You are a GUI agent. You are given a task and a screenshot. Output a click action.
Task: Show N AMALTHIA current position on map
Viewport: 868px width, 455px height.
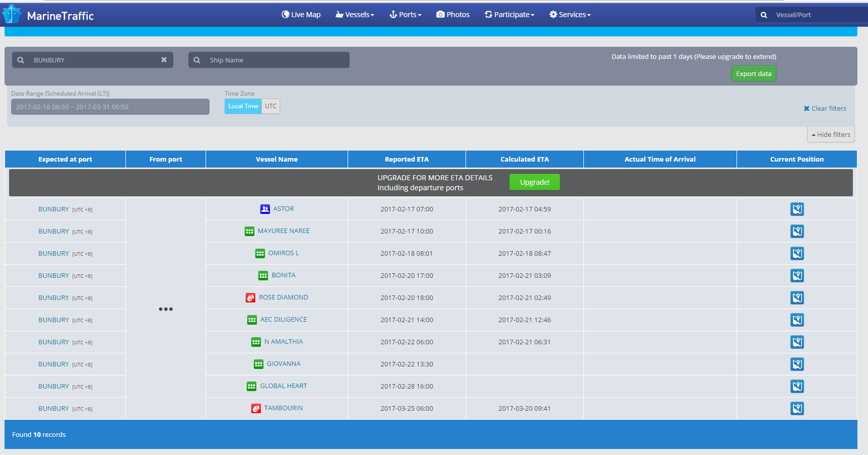point(797,342)
